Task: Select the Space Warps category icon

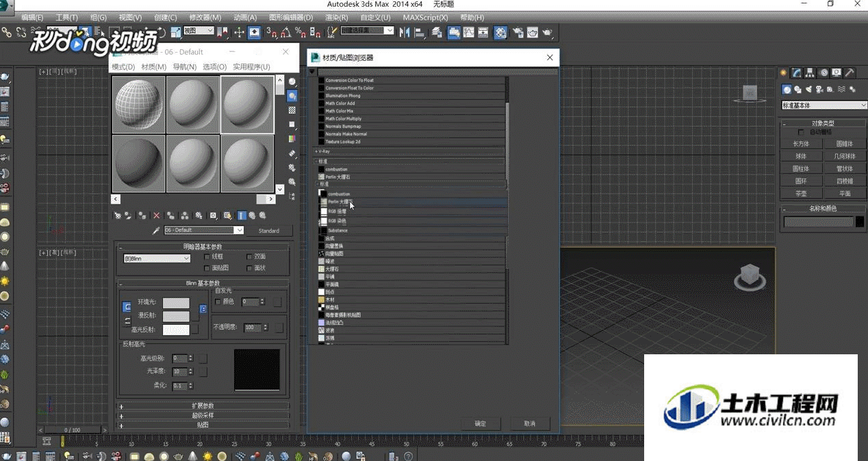Action: 841,89
